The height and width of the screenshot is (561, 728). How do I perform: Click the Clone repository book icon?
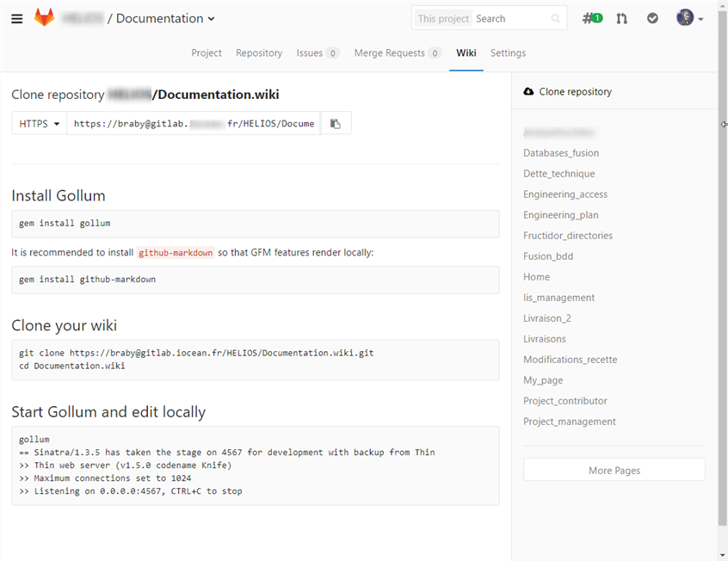click(x=527, y=91)
